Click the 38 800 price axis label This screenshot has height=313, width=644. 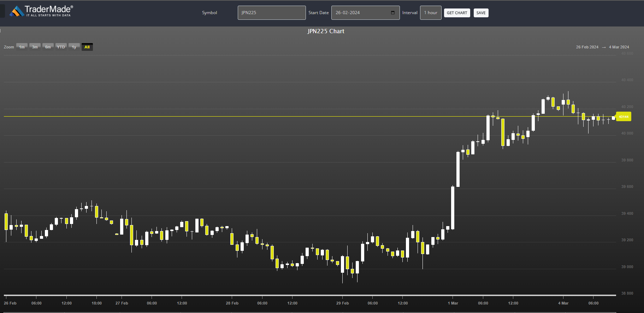pos(627,293)
